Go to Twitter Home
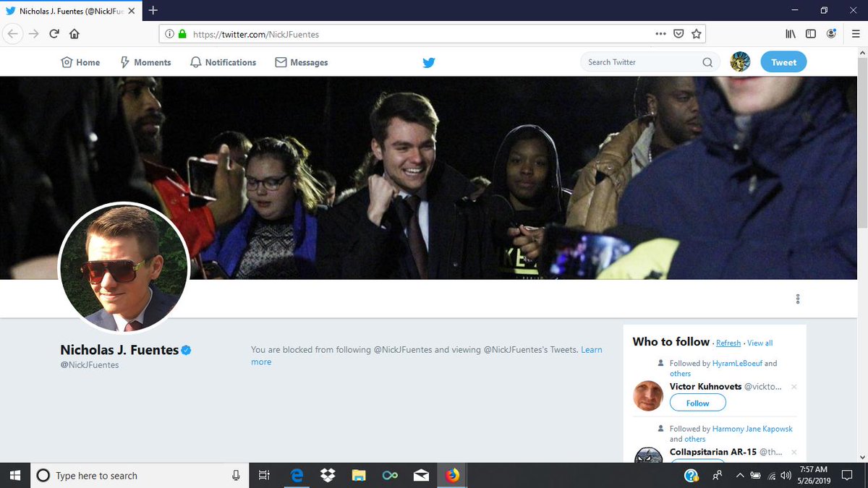Viewport: 868px width, 488px height. tap(80, 62)
